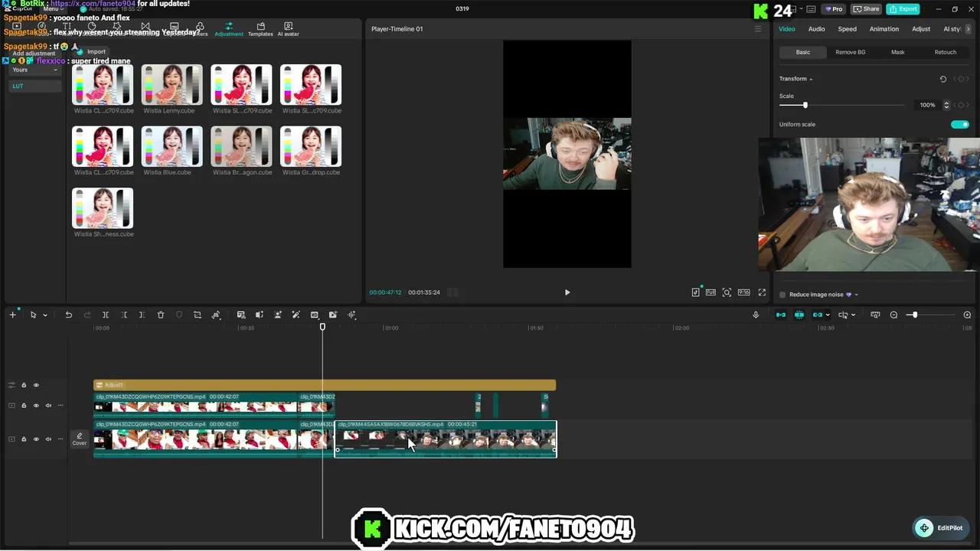Image resolution: width=980 pixels, height=551 pixels.
Task: Select the Retouch sub-tab
Action: pos(945,52)
